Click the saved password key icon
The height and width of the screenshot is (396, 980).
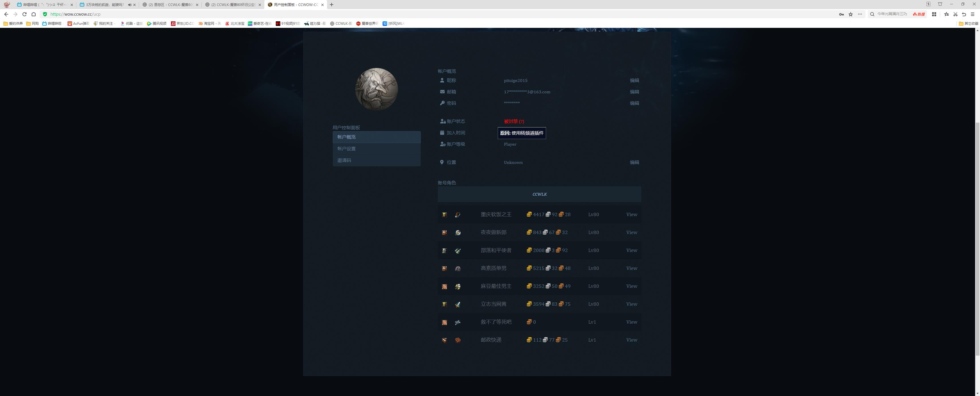tap(841, 15)
